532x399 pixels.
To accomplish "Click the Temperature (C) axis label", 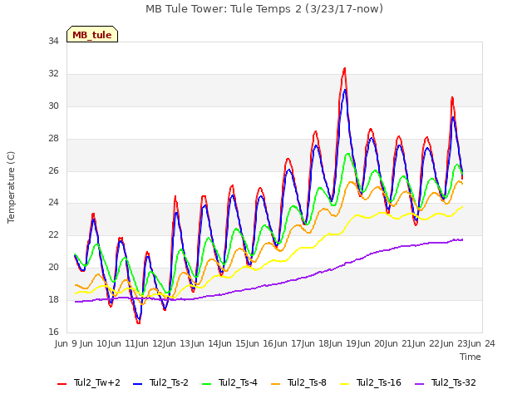I will pos(11,187).
